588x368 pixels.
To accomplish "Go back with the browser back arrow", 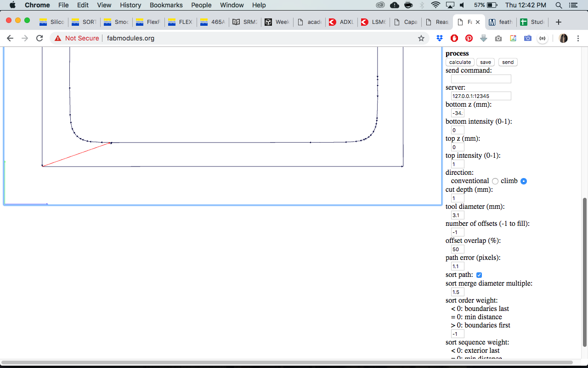I will click(x=10, y=38).
